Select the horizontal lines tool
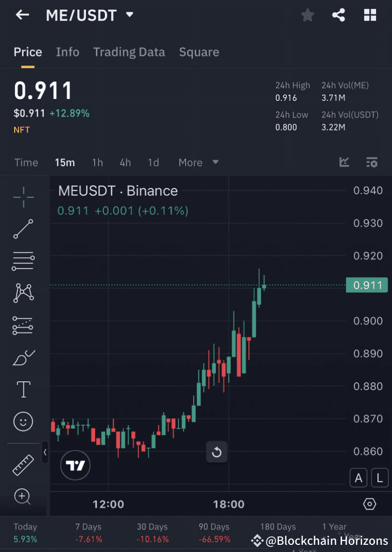The width and height of the screenshot is (392, 552). point(23,261)
